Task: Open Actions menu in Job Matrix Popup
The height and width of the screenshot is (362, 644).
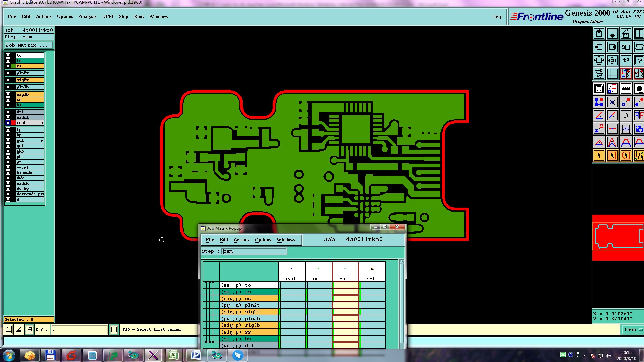Action: (x=241, y=240)
